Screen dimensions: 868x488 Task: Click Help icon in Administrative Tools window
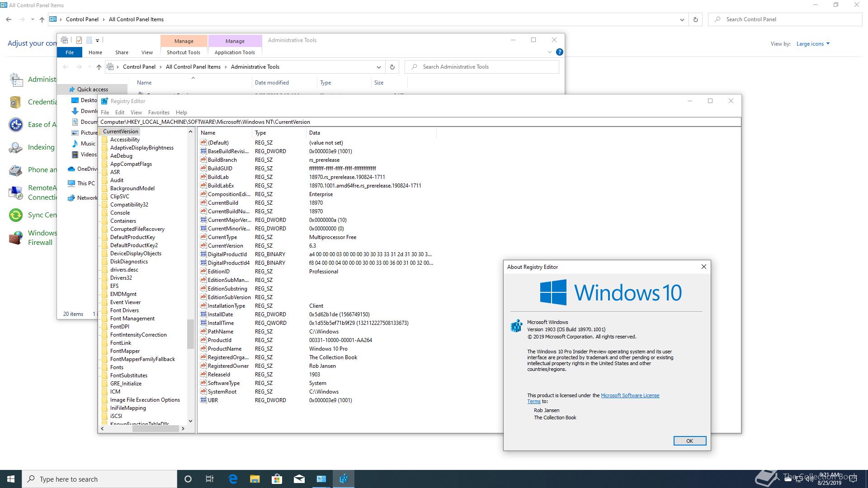click(559, 52)
